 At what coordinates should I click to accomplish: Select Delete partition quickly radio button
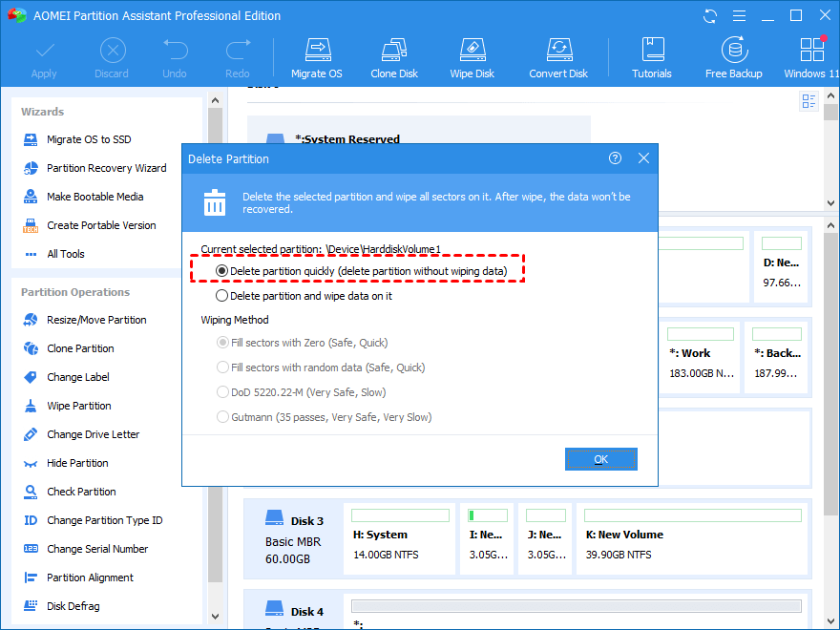pos(221,271)
